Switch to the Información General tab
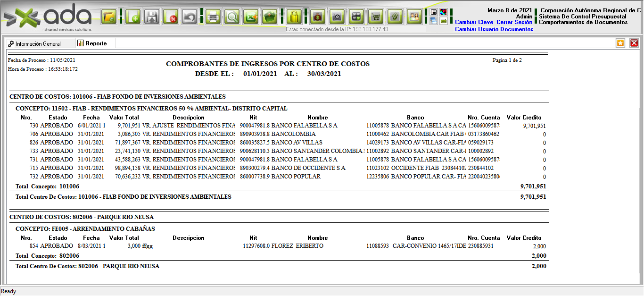The height and width of the screenshot is (296, 644). click(38, 44)
